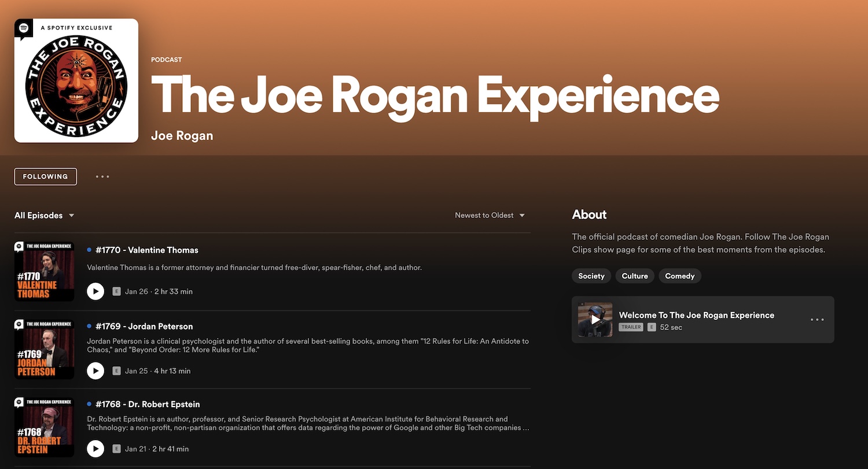Screen dimensions: 868x469
Task: Click the explicit E badge on episode #1768
Action: 116,449
